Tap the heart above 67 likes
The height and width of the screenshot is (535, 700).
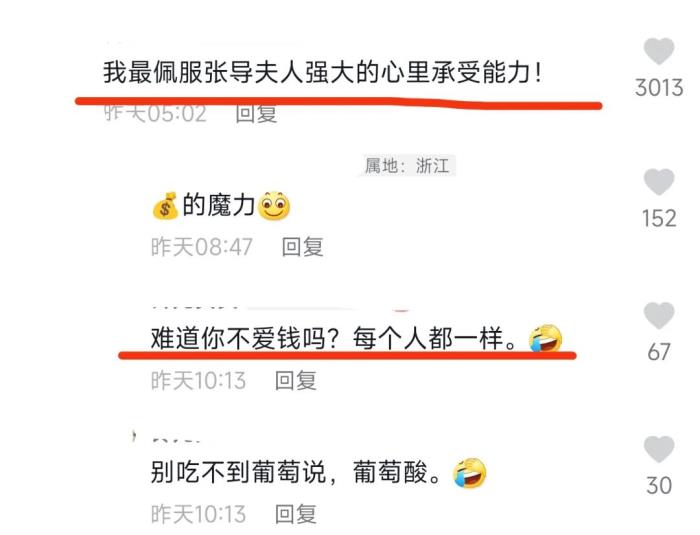click(x=658, y=315)
